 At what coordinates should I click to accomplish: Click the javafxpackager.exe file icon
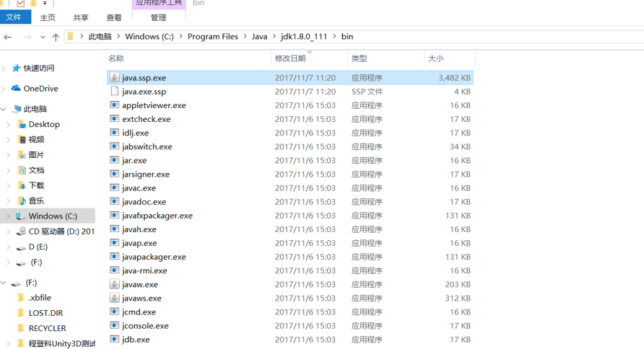point(115,216)
